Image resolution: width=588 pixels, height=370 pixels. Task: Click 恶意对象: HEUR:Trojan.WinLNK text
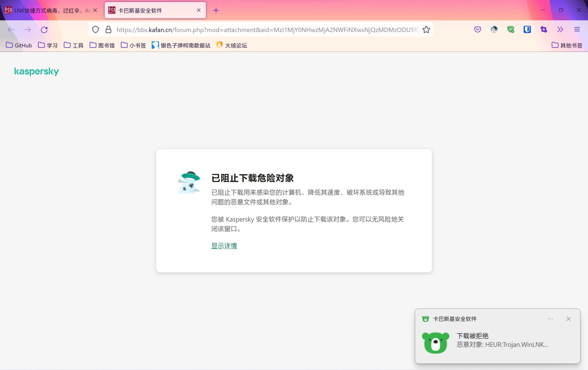pyautogui.click(x=502, y=345)
